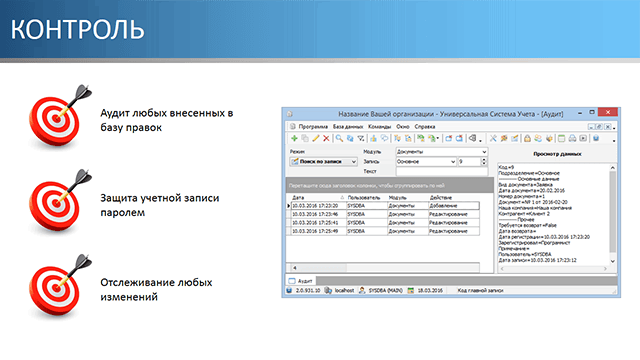Click the magnifier Search icon in toolbar

point(339,139)
